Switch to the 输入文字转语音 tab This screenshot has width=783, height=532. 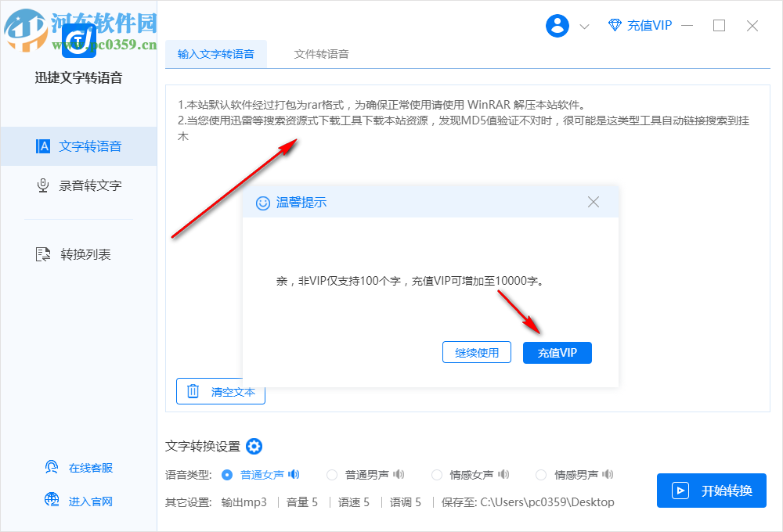[x=216, y=55]
